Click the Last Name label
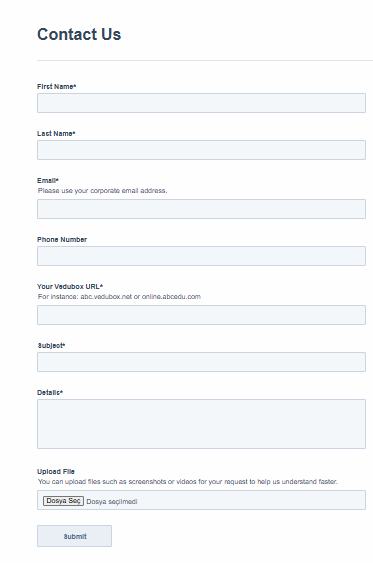This screenshot has height=563, width=373. point(56,134)
